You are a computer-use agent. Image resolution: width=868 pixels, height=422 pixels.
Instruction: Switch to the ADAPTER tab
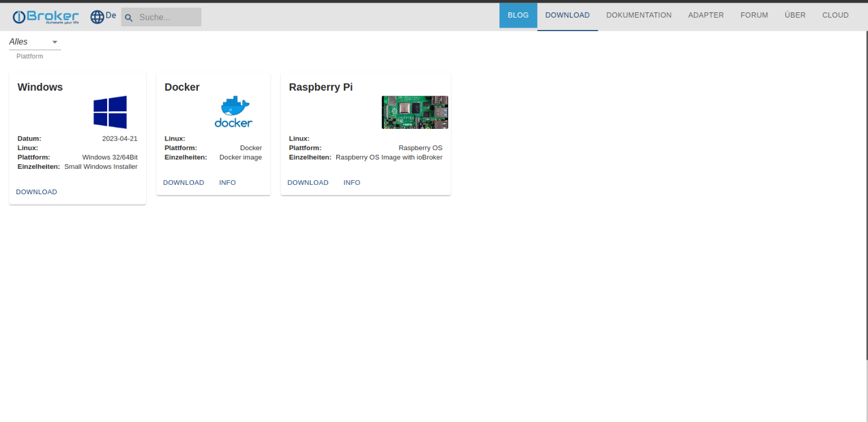point(706,15)
